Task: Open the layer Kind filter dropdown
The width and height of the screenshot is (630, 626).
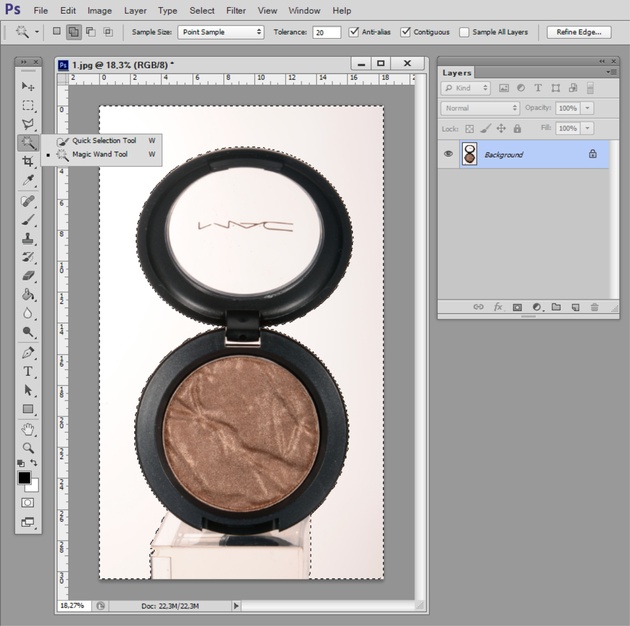Action: [x=465, y=88]
